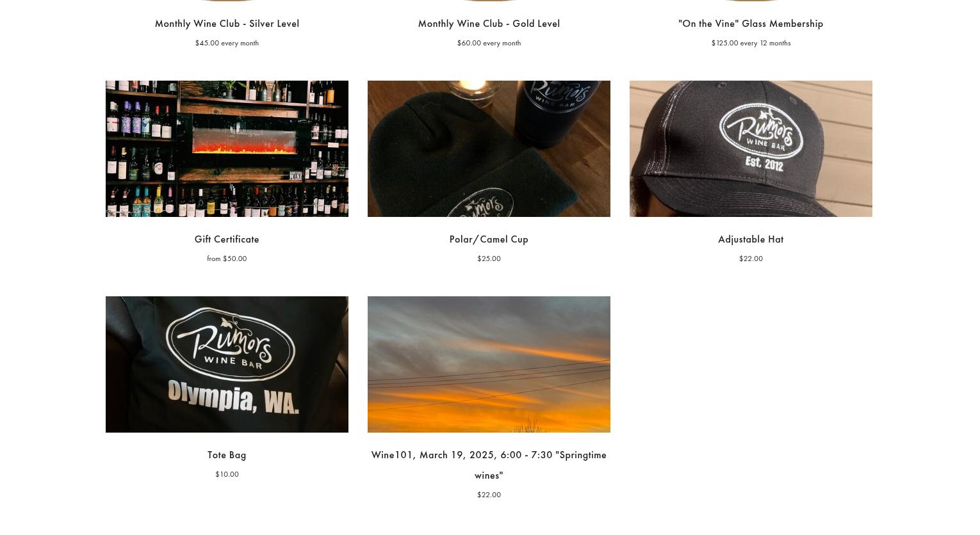Open the Gift Certificate product image
Screen dimensions: 980x535
(x=227, y=148)
